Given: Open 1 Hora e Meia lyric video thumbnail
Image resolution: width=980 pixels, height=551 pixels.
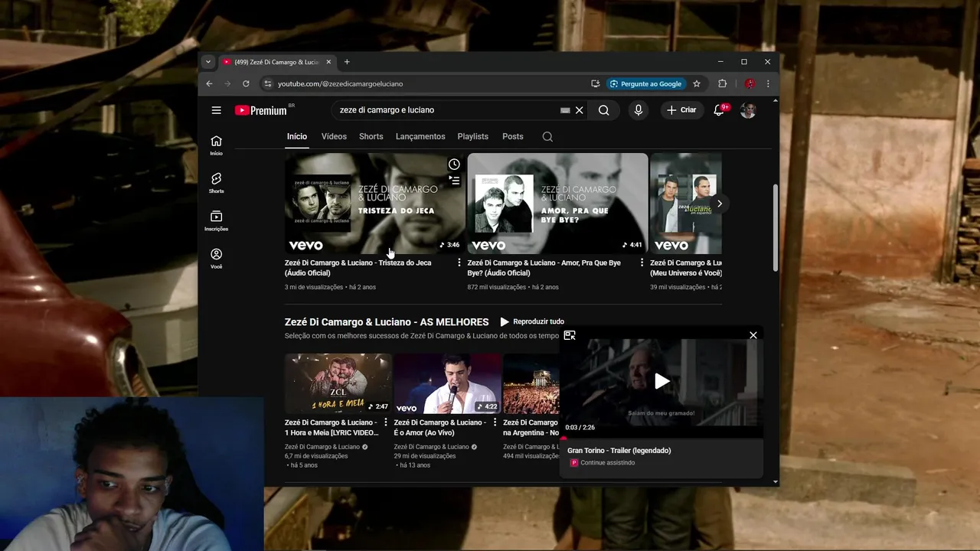Looking at the screenshot, I should tap(338, 383).
